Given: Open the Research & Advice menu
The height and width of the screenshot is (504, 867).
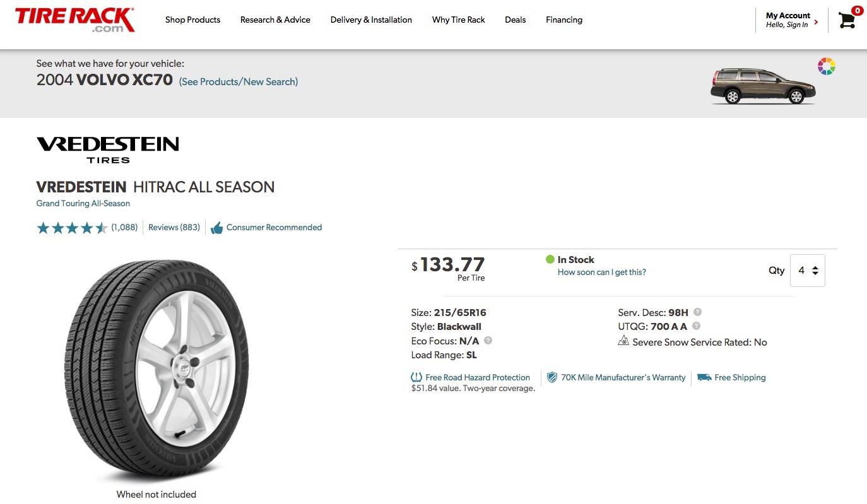Looking at the screenshot, I should 275,20.
